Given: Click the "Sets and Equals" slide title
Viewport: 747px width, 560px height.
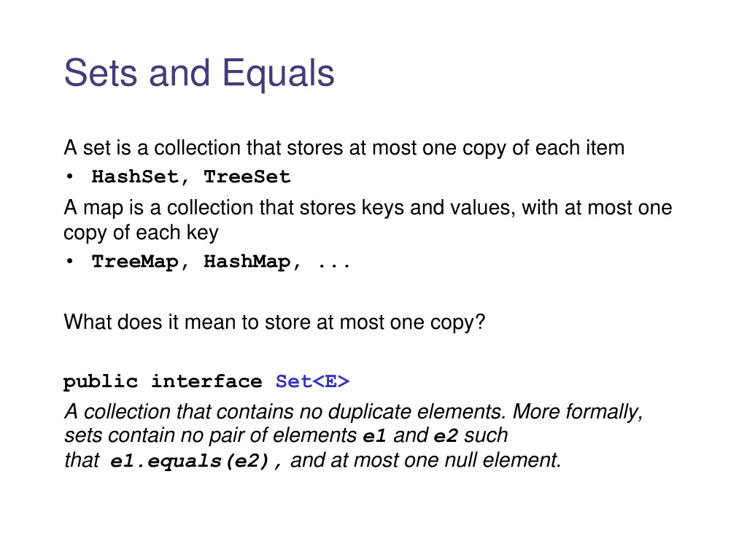Looking at the screenshot, I should (199, 73).
